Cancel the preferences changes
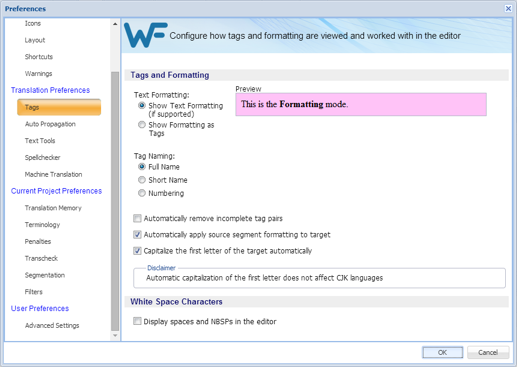Viewport: 517px width, 367px height. click(x=488, y=352)
